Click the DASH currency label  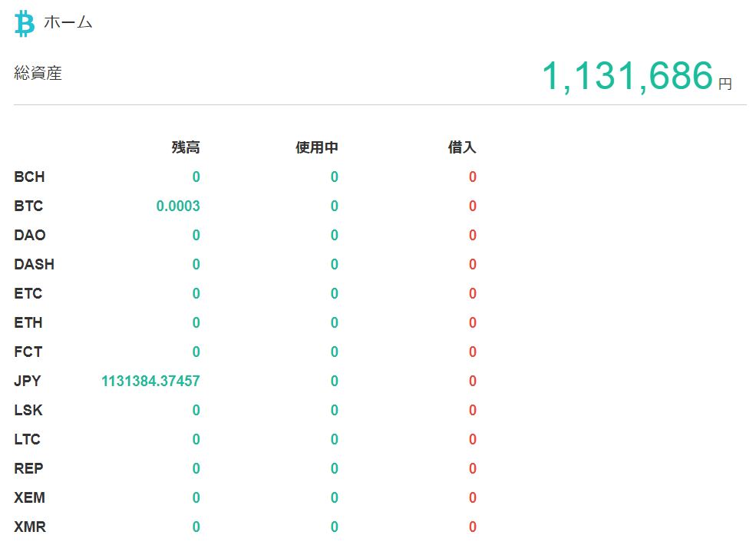tap(35, 264)
